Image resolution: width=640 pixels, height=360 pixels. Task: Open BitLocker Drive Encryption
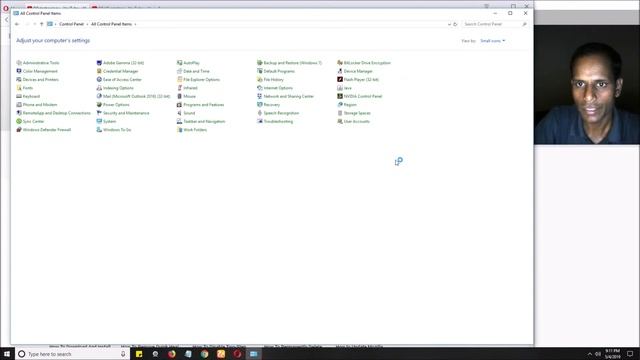pyautogui.click(x=364, y=63)
